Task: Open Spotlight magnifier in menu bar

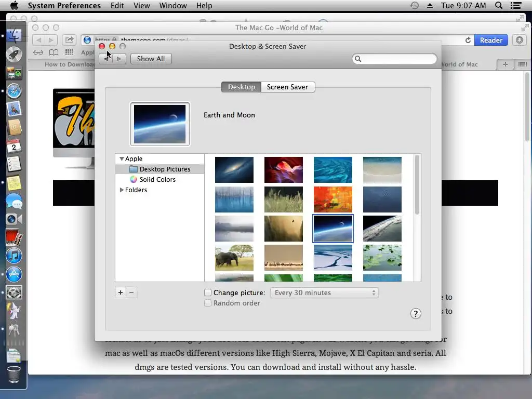Action: 499,5
